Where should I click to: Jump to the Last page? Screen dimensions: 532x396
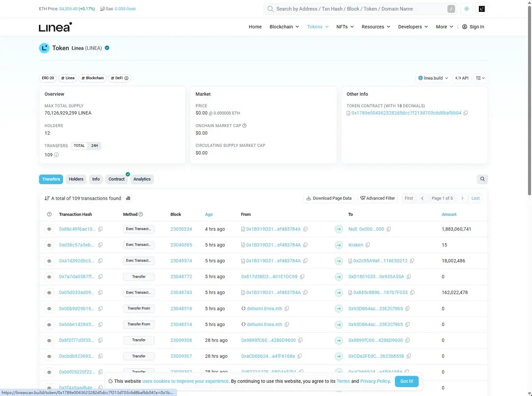coord(476,198)
